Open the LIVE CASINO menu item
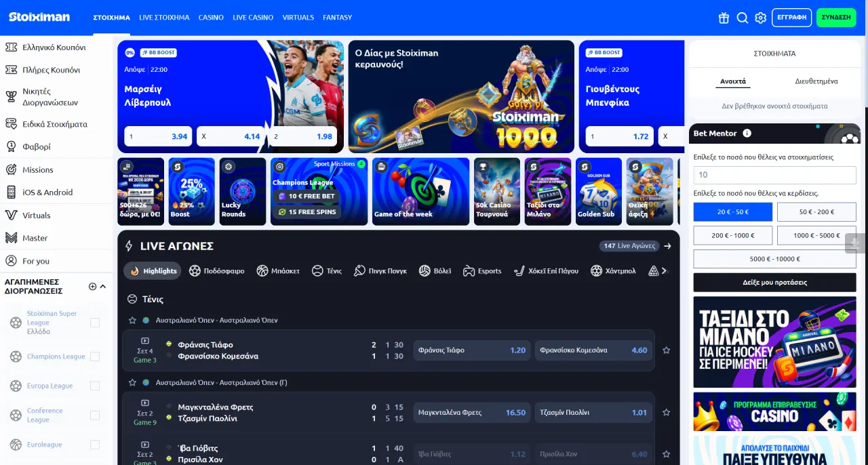Viewport: 868px width, 465px height. tap(253, 18)
